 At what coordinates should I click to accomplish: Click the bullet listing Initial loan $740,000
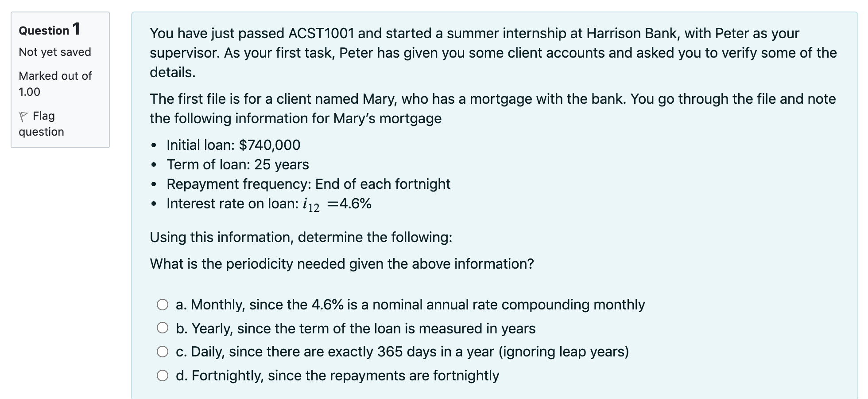coord(233,145)
